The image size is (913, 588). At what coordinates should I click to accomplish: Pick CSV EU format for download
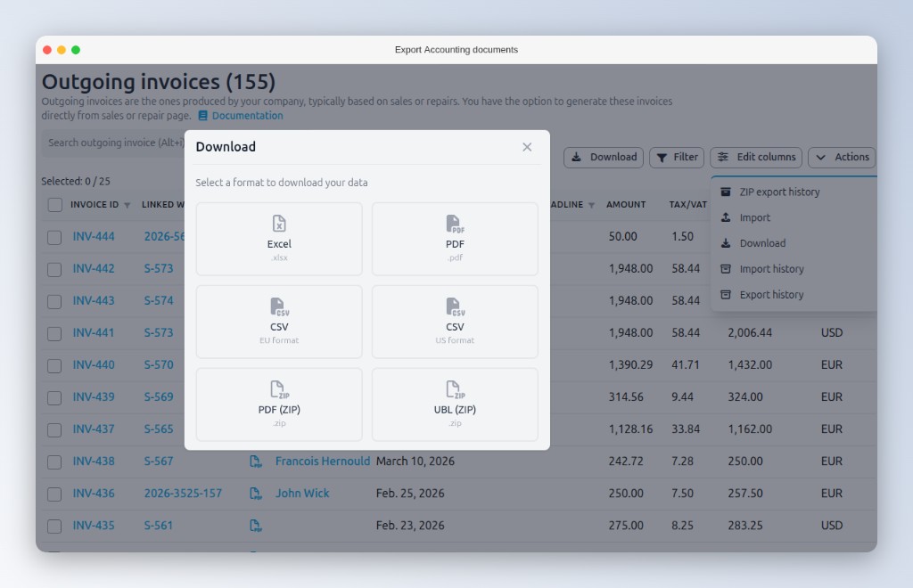pos(278,321)
